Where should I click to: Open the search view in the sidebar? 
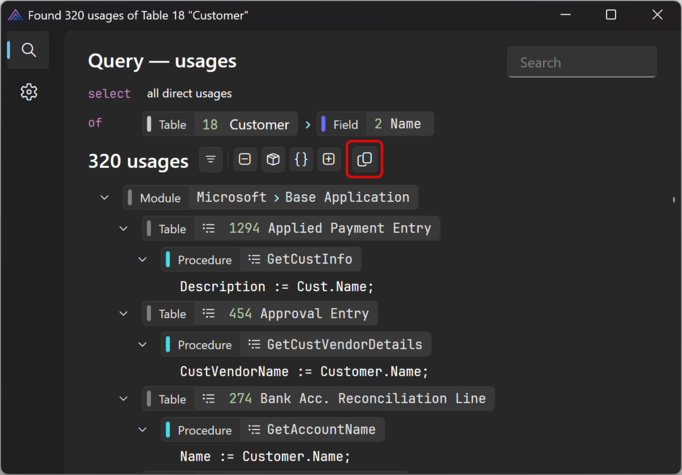(29, 50)
